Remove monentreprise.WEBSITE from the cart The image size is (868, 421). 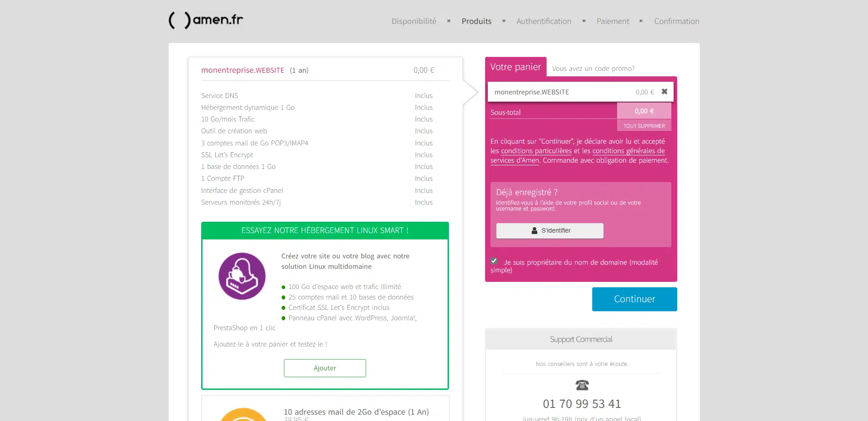(x=664, y=92)
